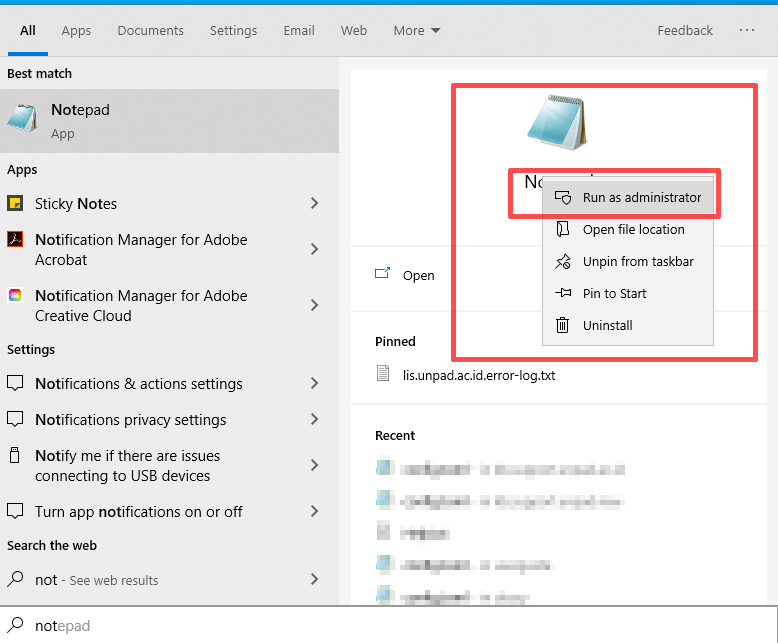
Task: Switch to the Web tab
Action: [x=354, y=31]
